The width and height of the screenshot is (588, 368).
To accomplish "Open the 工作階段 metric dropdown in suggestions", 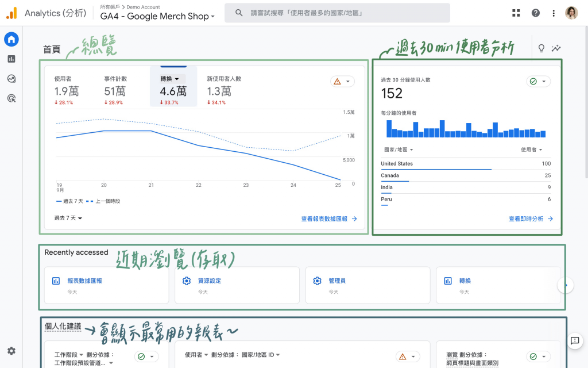I will coord(69,354).
